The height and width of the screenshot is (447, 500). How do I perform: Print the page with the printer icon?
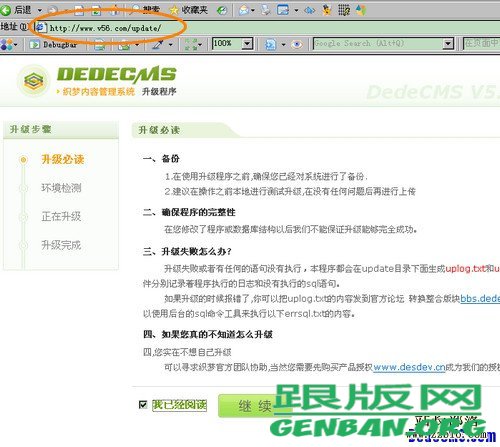pyautogui.click(x=266, y=10)
